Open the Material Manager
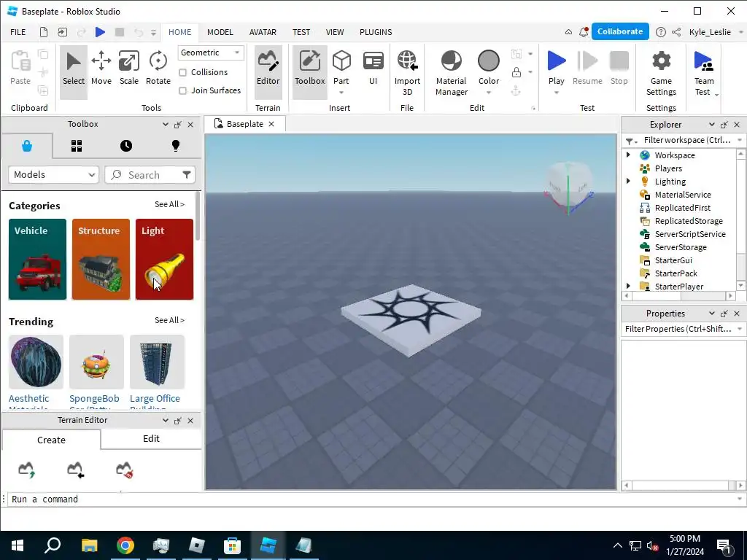 pos(451,74)
